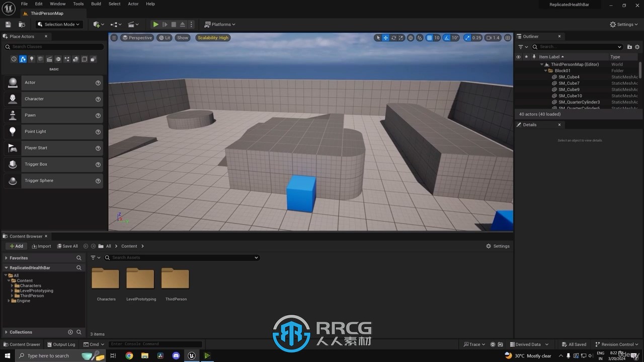Toggle grid snapping in viewport
Image resolution: width=644 pixels, height=362 pixels.
[429, 38]
